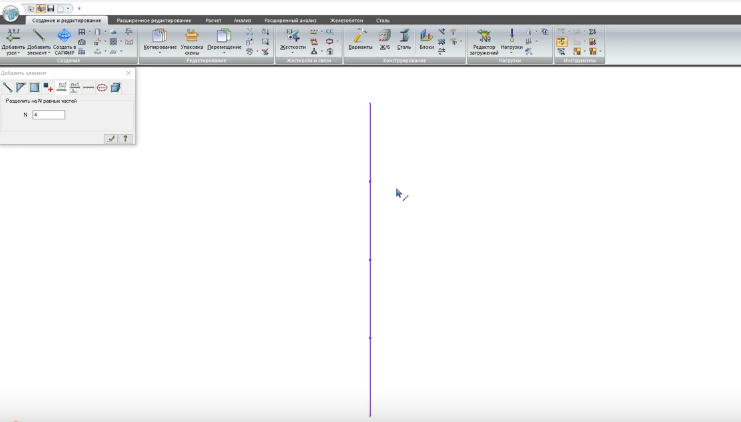Select the rectangular plate element tool
Viewport: 741px width, 422px height.
pos(34,88)
